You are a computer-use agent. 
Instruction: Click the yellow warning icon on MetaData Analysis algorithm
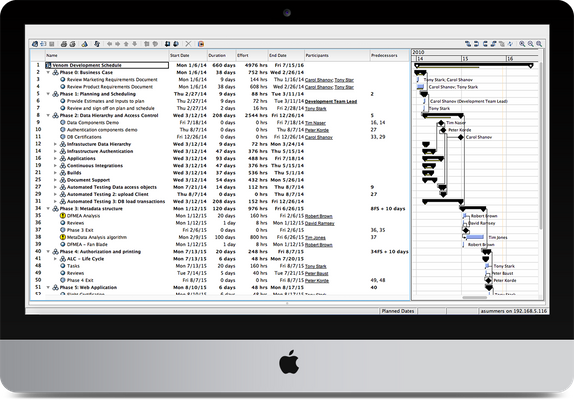(63, 238)
